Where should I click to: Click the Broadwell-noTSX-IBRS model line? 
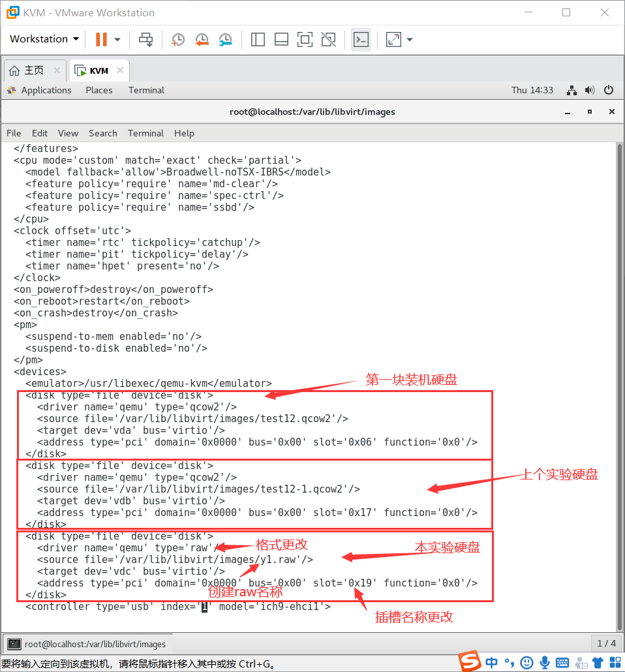[178, 172]
